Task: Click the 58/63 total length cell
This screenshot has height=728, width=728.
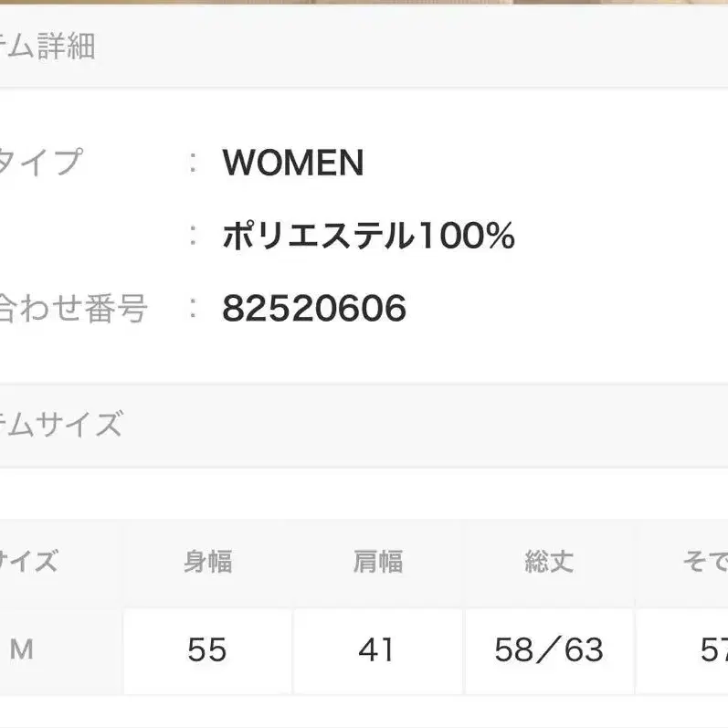Action: (x=549, y=649)
